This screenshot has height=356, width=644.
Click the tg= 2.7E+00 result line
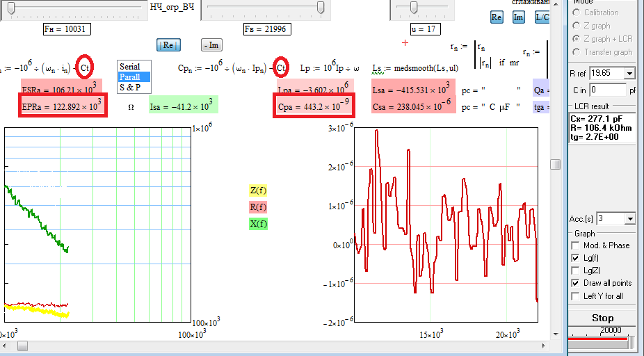(x=594, y=137)
